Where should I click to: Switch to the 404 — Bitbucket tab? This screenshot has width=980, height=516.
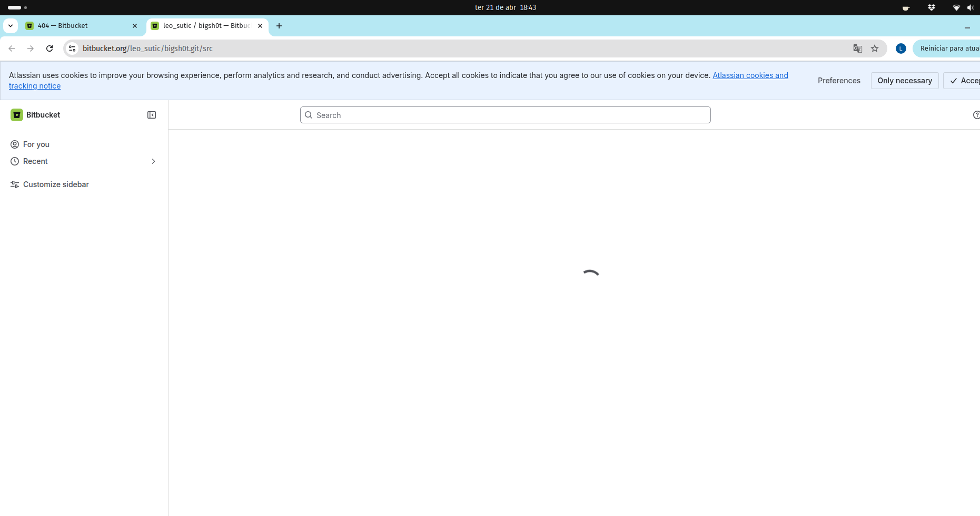coord(79,26)
